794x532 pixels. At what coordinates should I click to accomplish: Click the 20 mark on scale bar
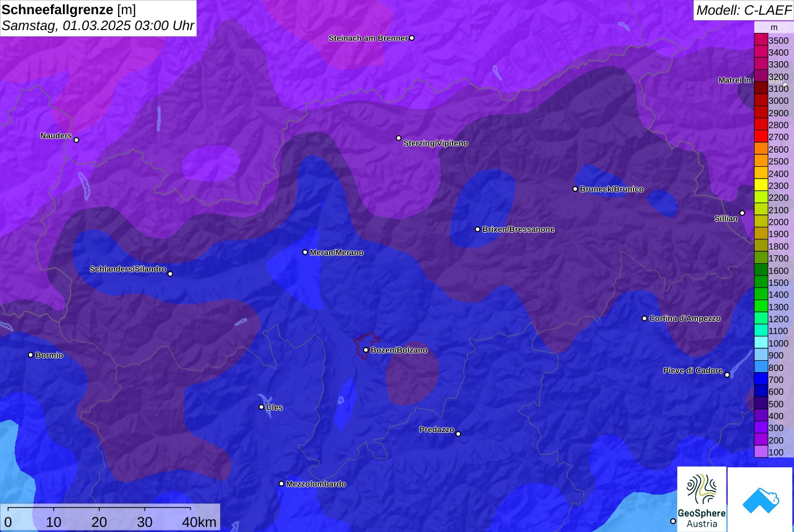click(x=99, y=522)
